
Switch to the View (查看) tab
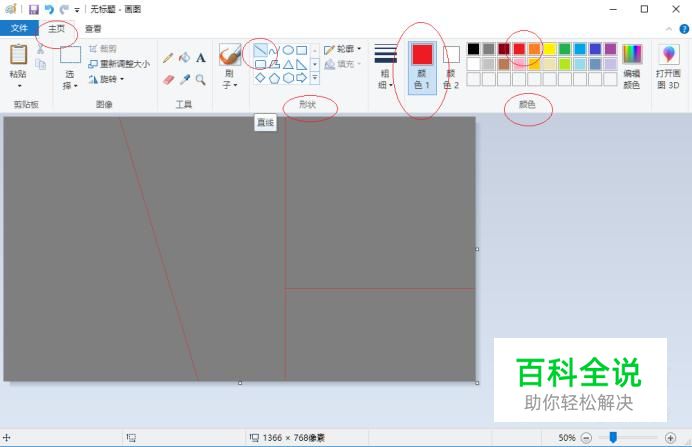(x=93, y=29)
